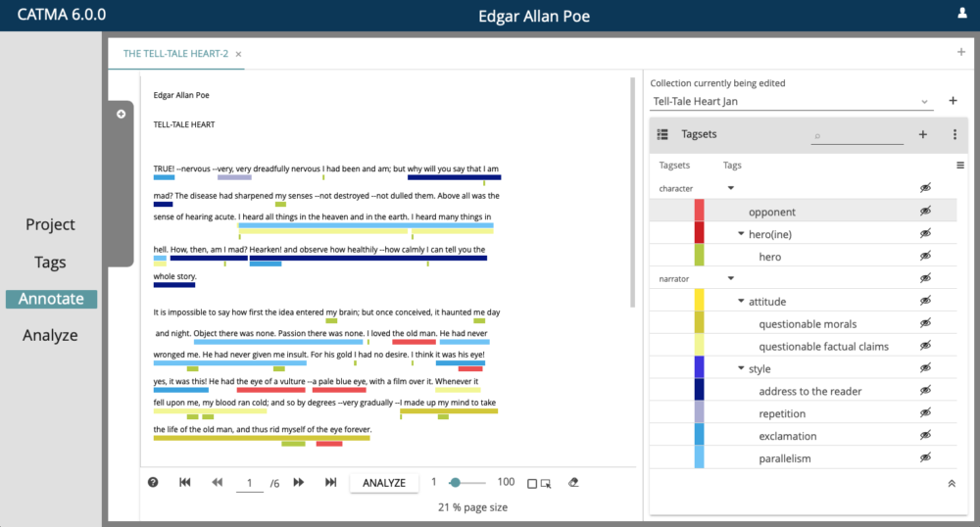Collapse the character tagset
This screenshot has width=980, height=527.
tap(730, 188)
